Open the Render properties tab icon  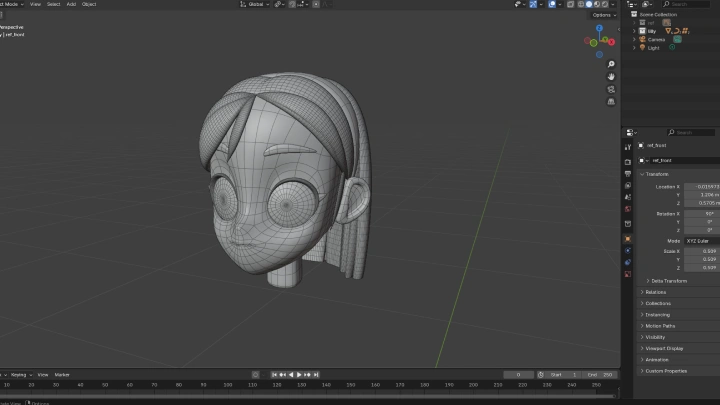click(x=628, y=162)
